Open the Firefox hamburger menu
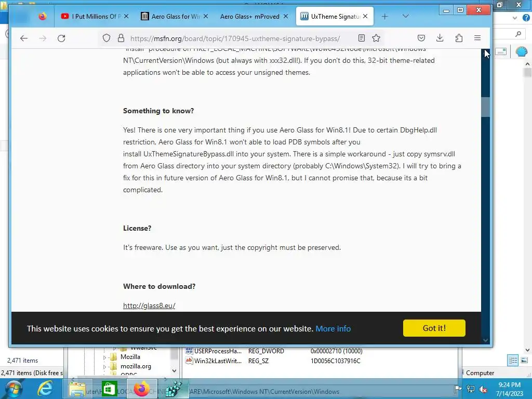532x399 pixels. [477, 38]
